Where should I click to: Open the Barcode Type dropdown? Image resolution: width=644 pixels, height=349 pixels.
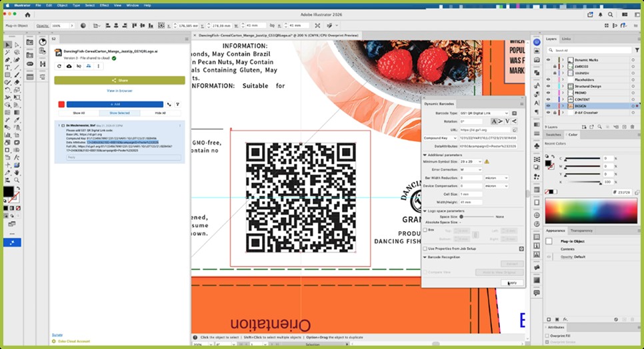tap(484, 113)
